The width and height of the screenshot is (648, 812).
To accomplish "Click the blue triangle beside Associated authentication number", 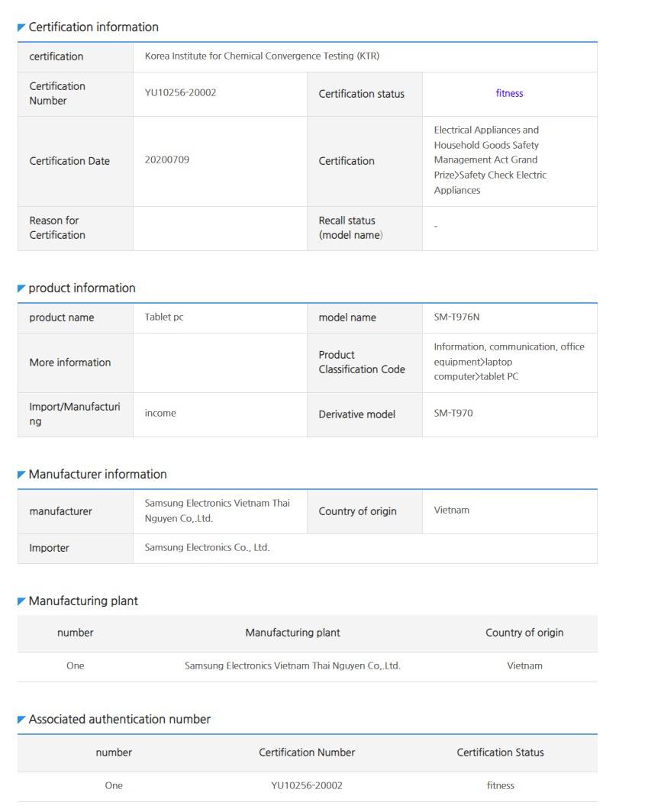I will pos(21,720).
